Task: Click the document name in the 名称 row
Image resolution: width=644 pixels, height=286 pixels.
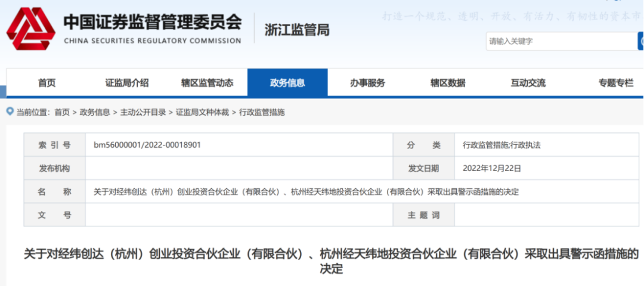Action: pyautogui.click(x=306, y=192)
